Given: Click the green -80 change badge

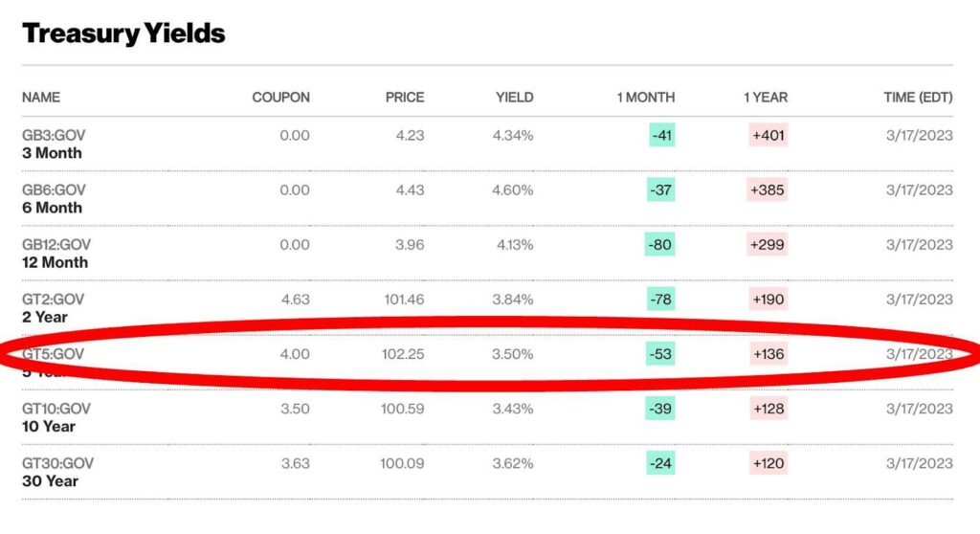Looking at the screenshot, I should (x=660, y=245).
